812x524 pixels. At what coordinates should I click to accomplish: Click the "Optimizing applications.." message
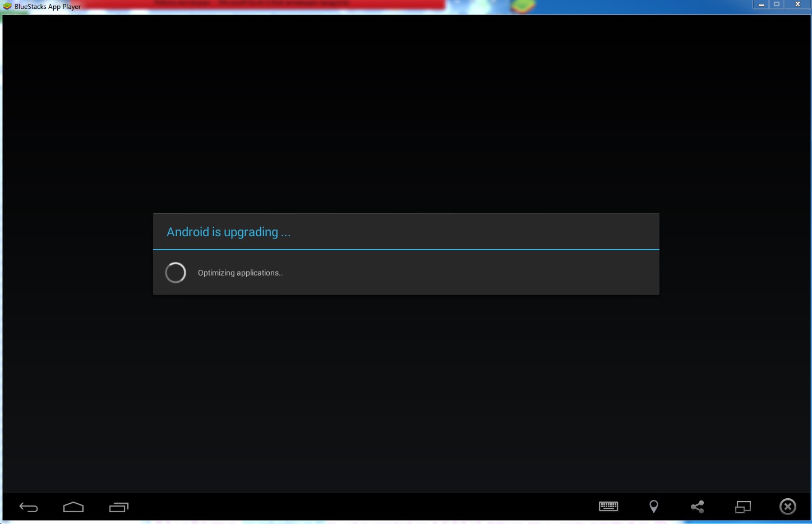[240, 273]
